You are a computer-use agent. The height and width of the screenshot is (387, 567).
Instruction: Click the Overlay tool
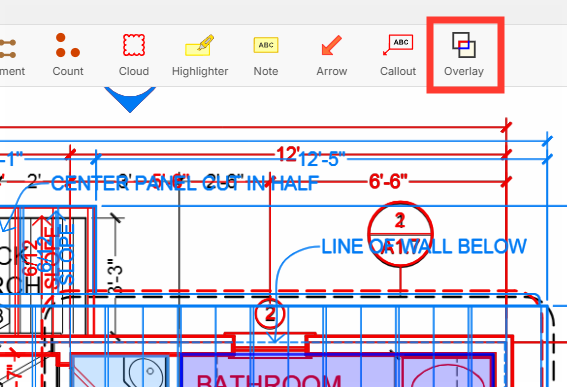pos(464,54)
